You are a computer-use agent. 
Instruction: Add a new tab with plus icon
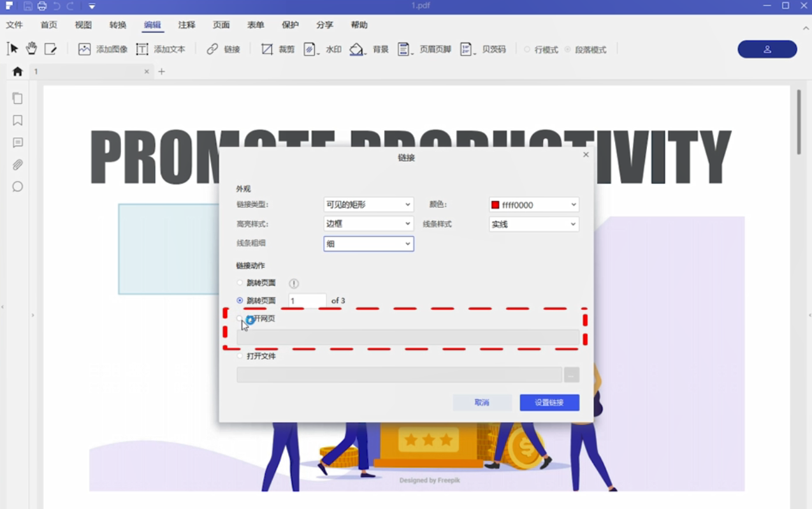(x=161, y=71)
